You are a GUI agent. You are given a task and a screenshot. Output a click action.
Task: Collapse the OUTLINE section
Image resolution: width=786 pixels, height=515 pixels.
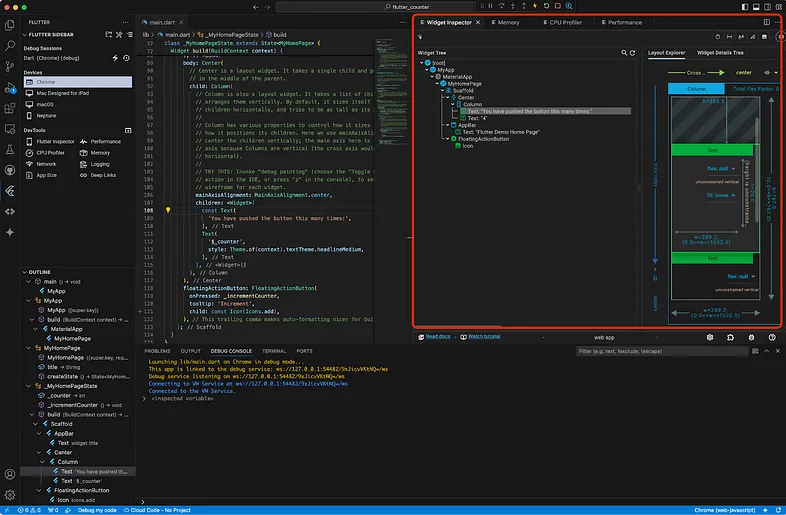[x=25, y=272]
